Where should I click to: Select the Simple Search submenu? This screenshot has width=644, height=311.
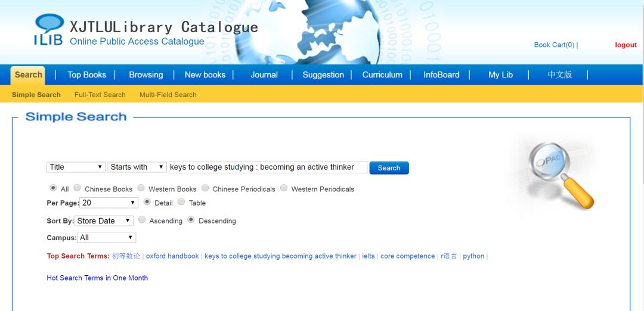click(x=36, y=95)
